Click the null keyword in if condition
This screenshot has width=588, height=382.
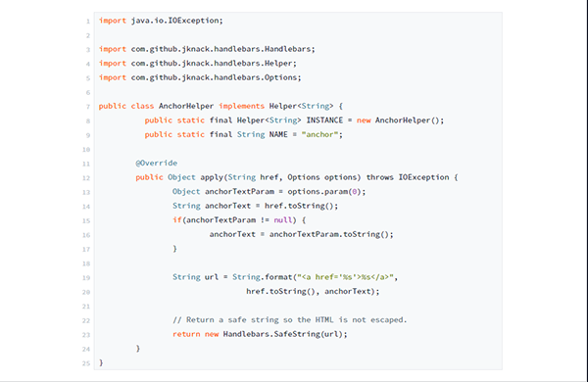click(x=283, y=220)
